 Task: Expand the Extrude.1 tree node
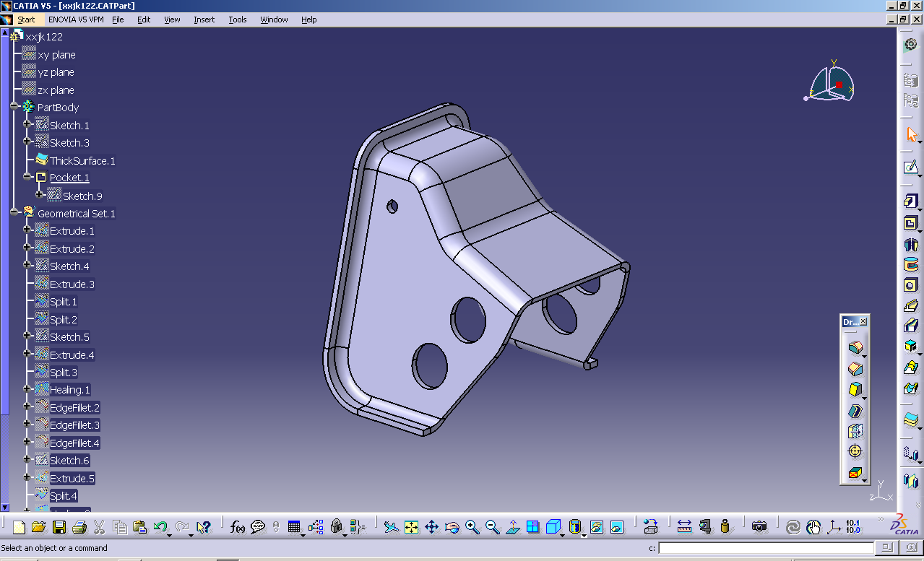(27, 230)
